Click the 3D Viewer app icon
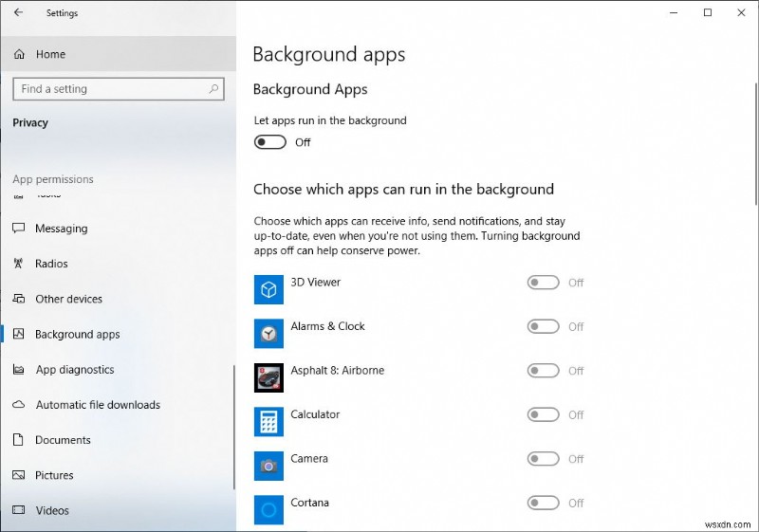This screenshot has height=532, width=759. coord(268,289)
